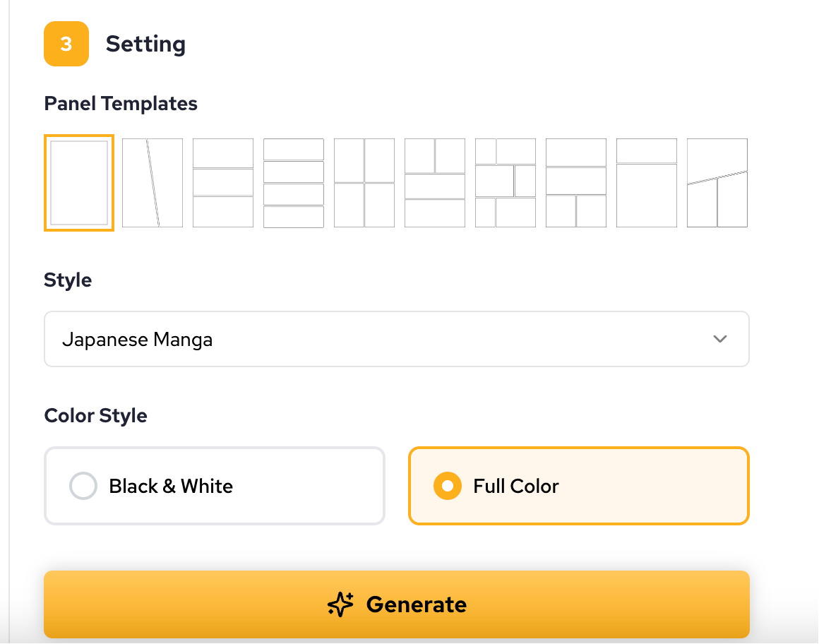
Task: Pick the four stacked rows panel template
Action: coord(294,182)
